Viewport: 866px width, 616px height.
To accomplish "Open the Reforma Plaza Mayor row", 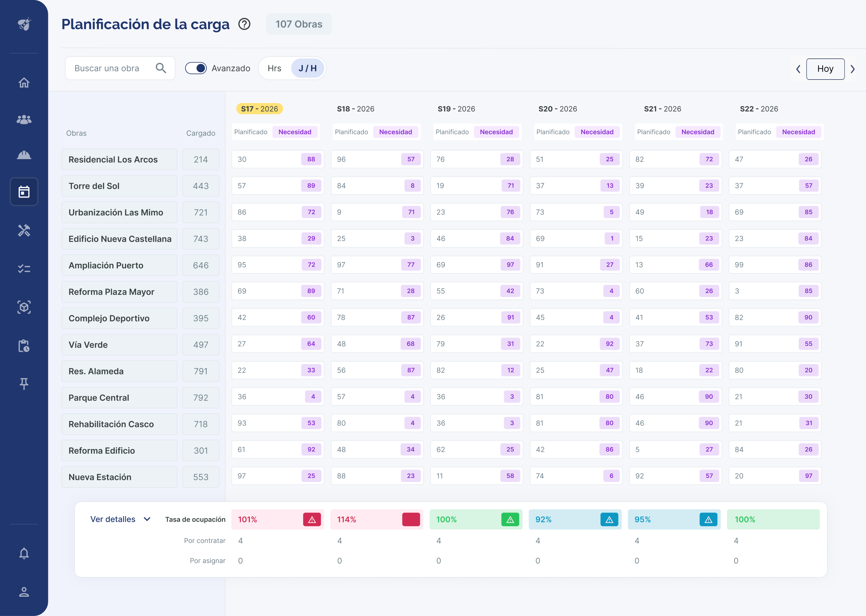I will pos(119,292).
